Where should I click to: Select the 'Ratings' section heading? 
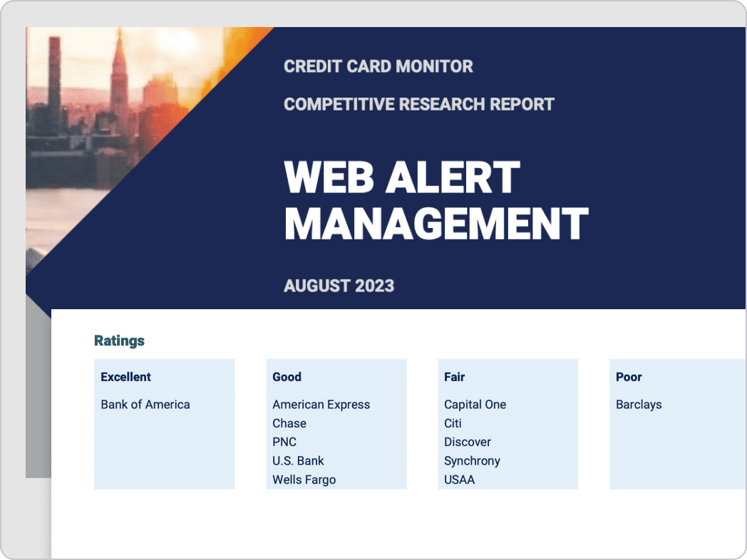(x=119, y=341)
